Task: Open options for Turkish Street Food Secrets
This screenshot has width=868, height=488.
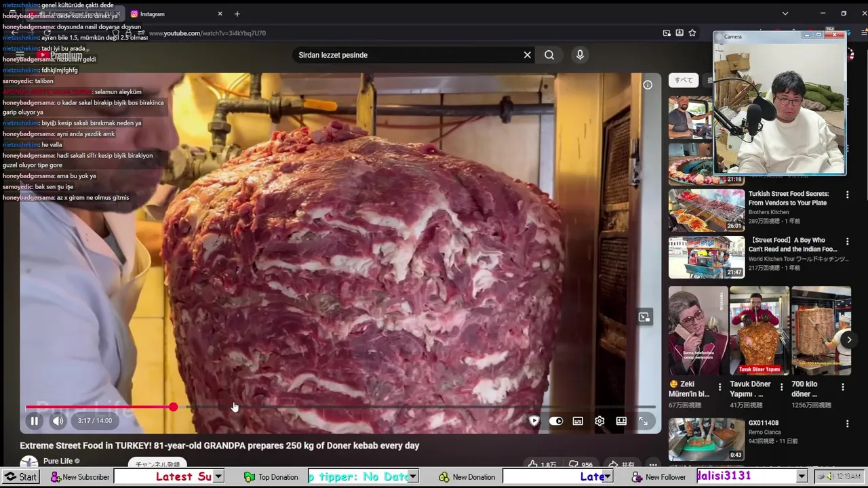Action: tap(847, 195)
